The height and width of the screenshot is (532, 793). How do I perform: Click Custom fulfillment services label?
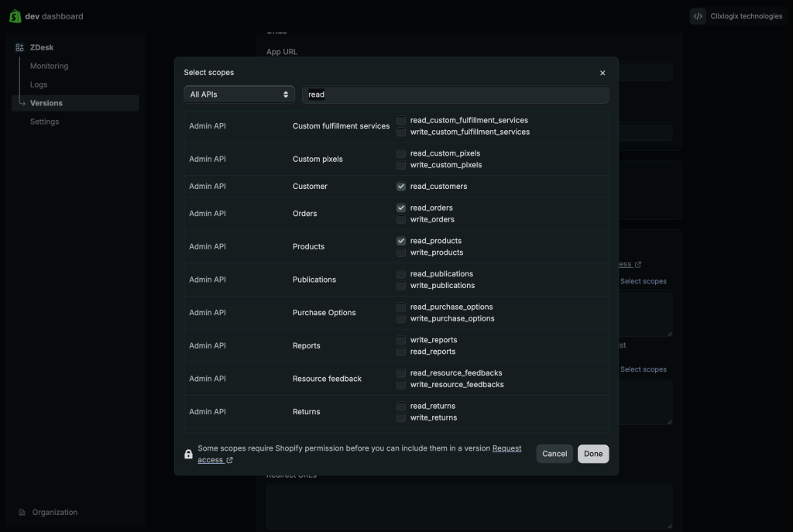(341, 126)
